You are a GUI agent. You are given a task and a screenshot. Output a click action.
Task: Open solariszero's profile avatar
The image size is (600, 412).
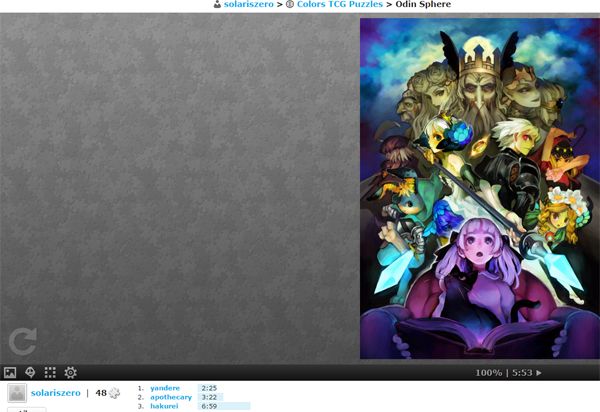tap(17, 393)
